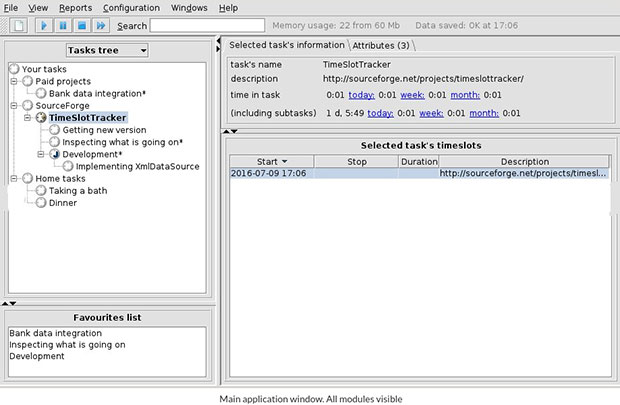Click today link in including subtasks row
The height and width of the screenshot is (405, 620).
point(380,114)
